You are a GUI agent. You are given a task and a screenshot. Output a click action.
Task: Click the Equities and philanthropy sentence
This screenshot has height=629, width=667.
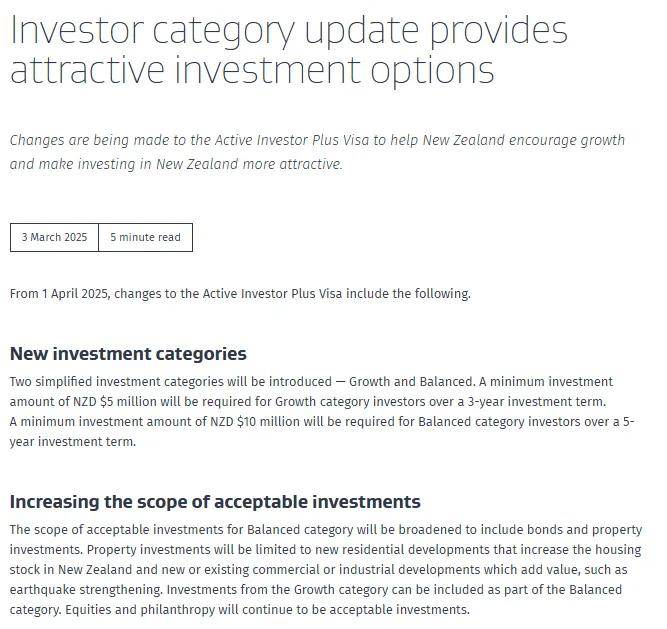(x=267, y=610)
